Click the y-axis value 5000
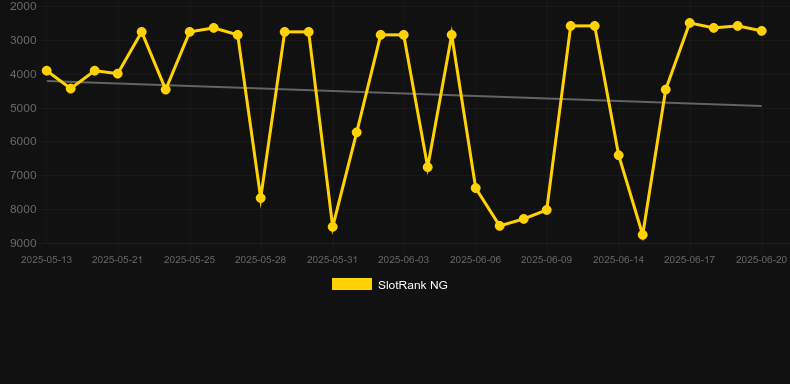The height and width of the screenshot is (384, 790). pyautogui.click(x=23, y=108)
